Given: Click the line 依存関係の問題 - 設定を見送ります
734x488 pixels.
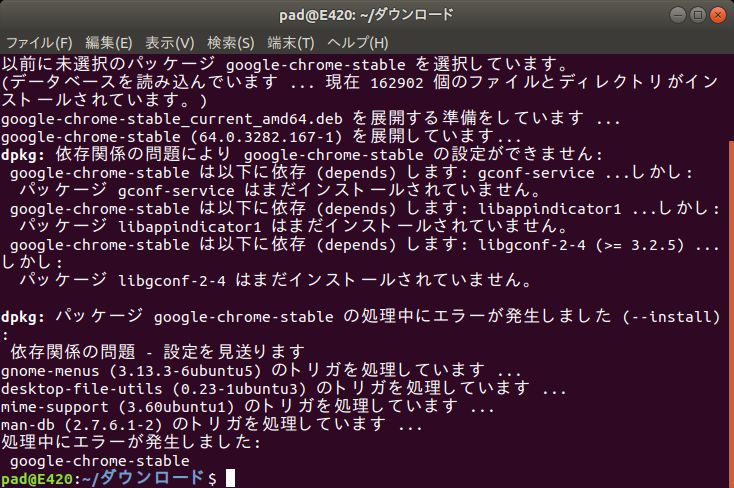Looking at the screenshot, I should 157,352.
